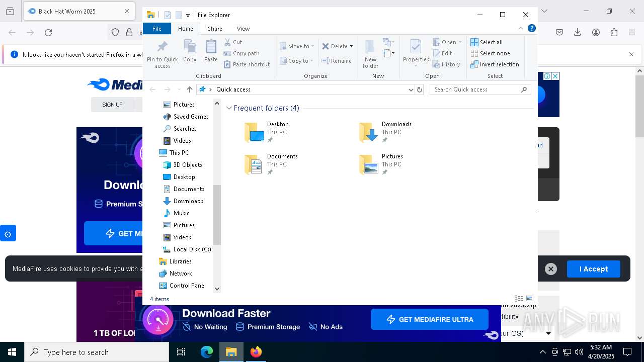Screen dimensions: 644x362
Task: Click the Rename ribbon command
Action: pyautogui.click(x=337, y=61)
